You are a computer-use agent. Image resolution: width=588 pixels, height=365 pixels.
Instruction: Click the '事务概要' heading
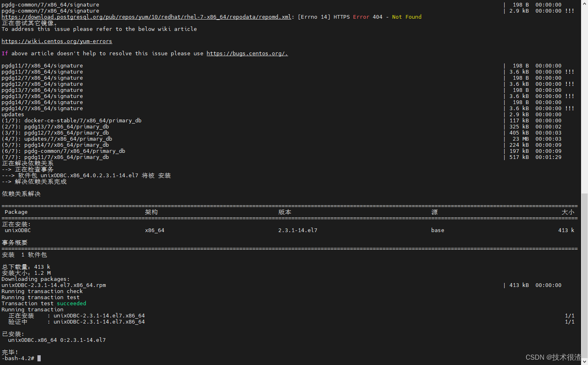[15, 243]
